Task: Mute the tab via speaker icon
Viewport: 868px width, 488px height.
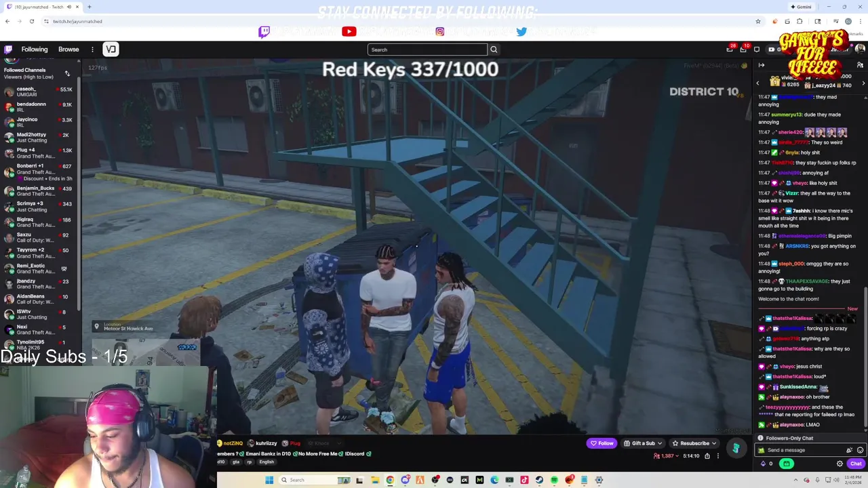Action: tap(68, 7)
